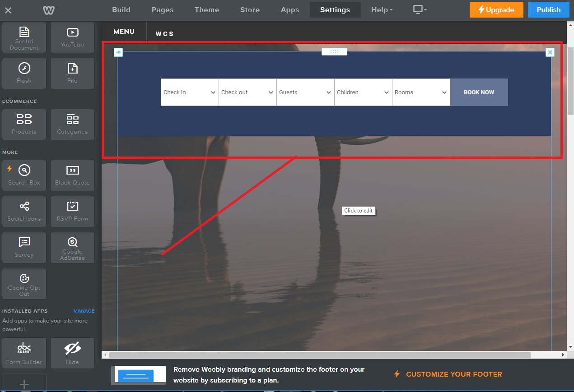Click the horizontal scrollbar under the canvas
Viewport: 574px width, 392px height.
pyautogui.click(x=316, y=355)
